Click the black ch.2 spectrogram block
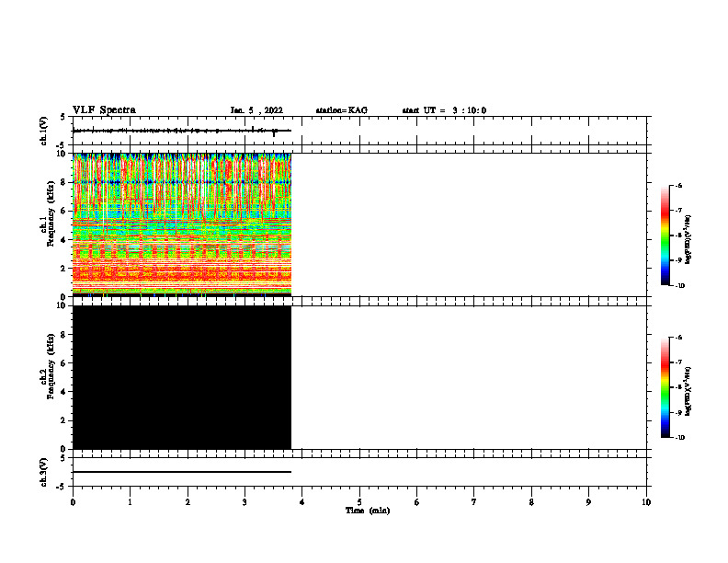The image size is (728, 563). point(182,377)
